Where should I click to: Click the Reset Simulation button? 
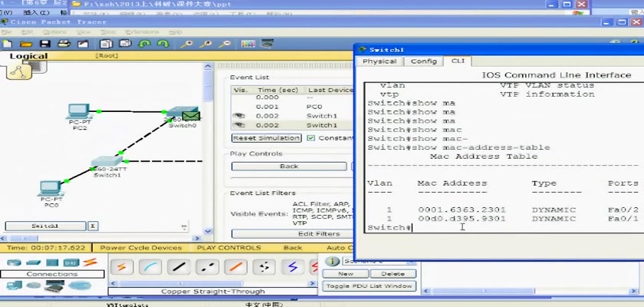(x=266, y=138)
